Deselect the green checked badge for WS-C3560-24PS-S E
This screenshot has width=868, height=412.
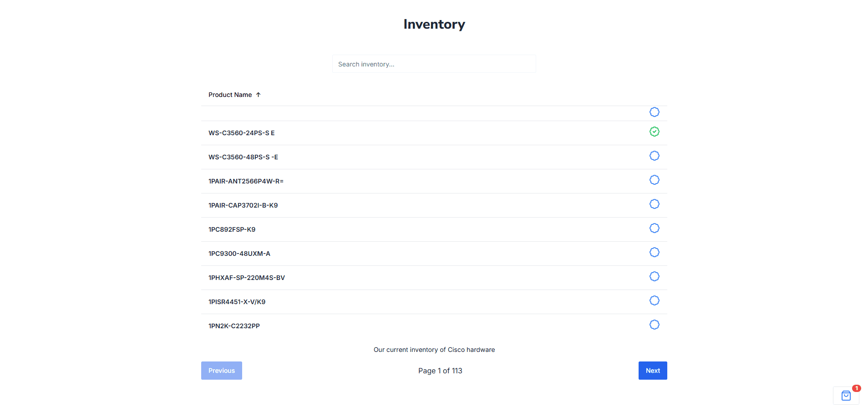(x=654, y=132)
